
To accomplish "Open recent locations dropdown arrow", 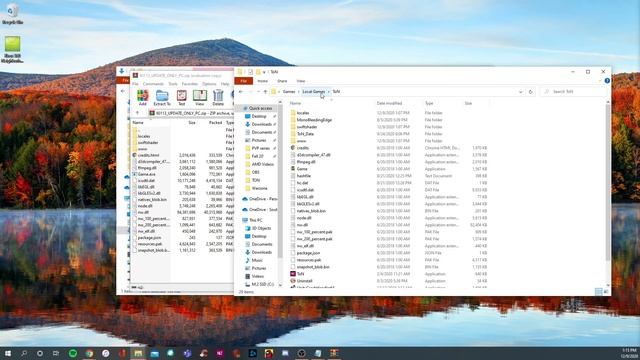I will pyautogui.click(x=258, y=92).
